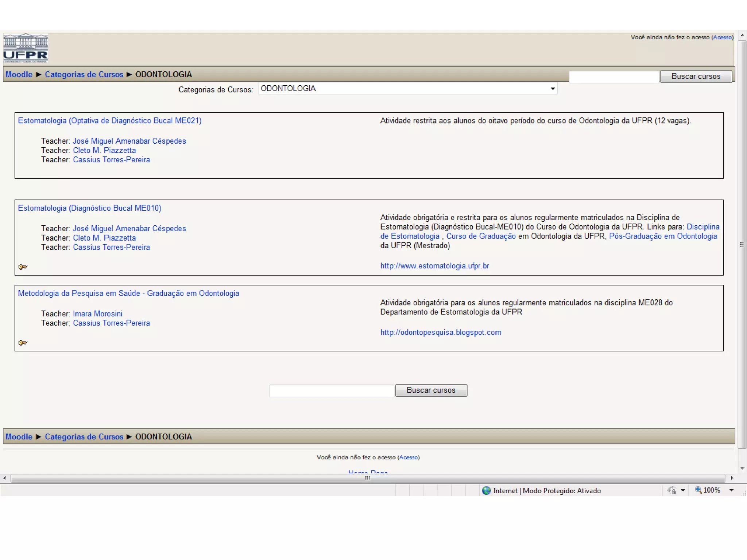This screenshot has width=747, height=560.
Task: Focus the bottom course search field
Action: point(332,390)
